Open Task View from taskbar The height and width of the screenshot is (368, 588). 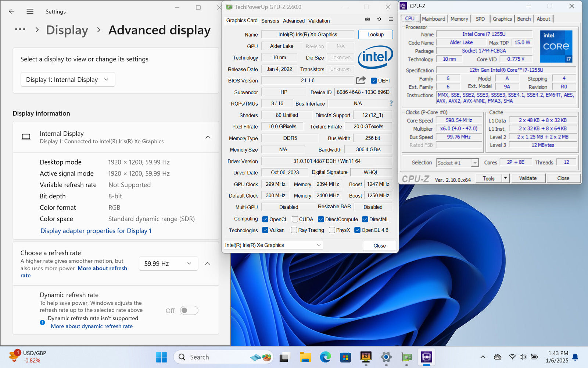284,357
